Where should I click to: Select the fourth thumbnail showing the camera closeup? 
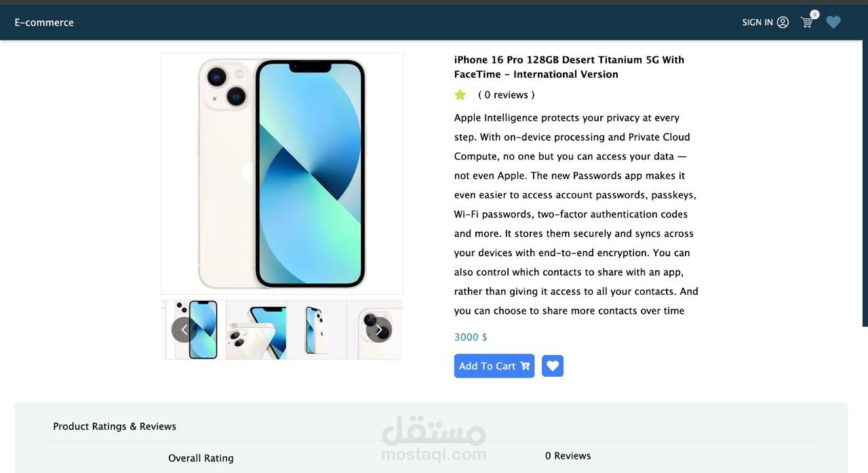[x=375, y=329]
